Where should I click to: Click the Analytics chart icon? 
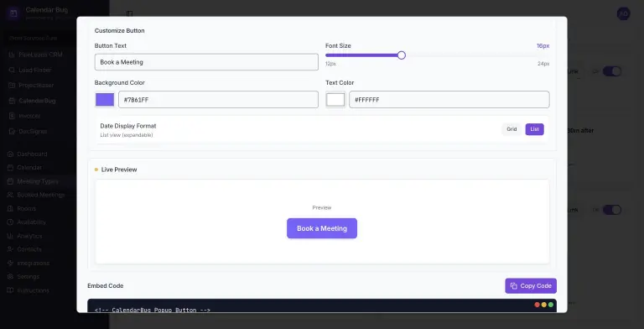click(x=10, y=236)
